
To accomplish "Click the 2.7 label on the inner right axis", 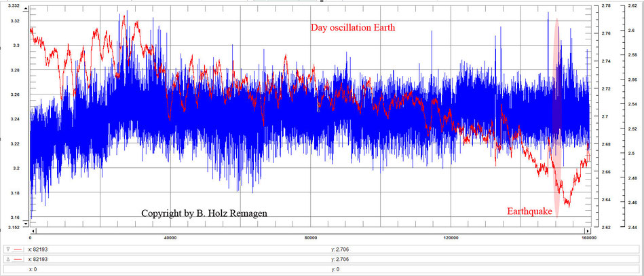I will (605, 116).
